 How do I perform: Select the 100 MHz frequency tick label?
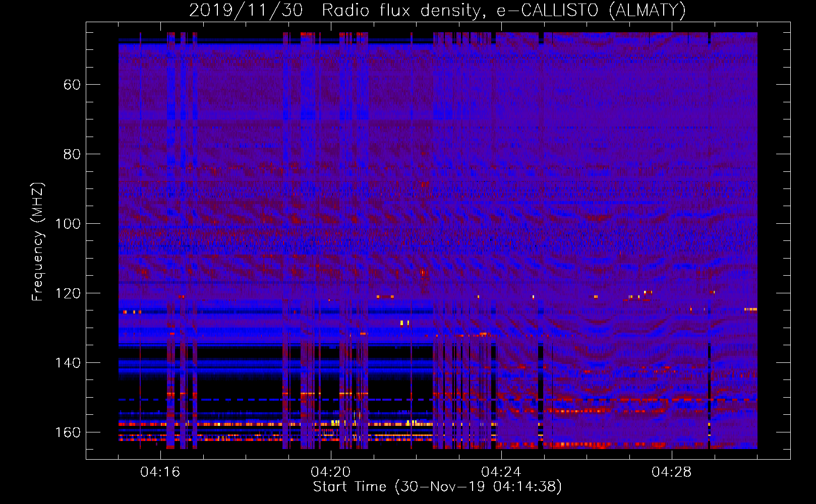(x=68, y=224)
